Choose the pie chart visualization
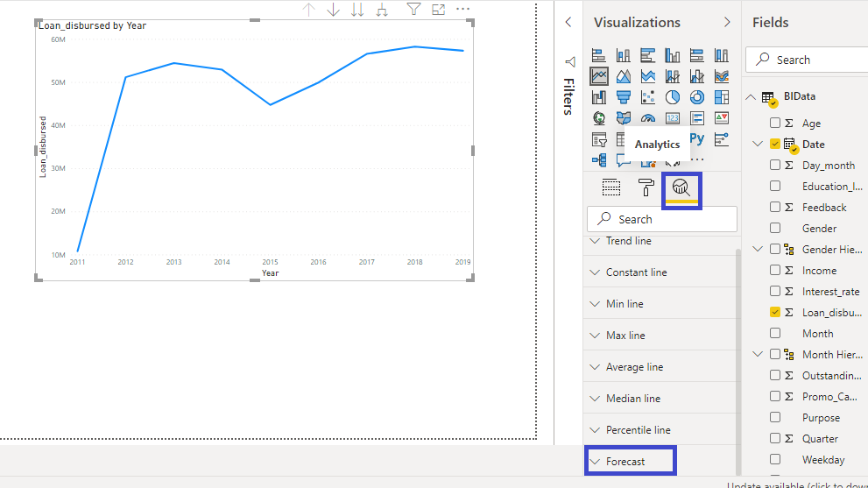 click(x=673, y=97)
